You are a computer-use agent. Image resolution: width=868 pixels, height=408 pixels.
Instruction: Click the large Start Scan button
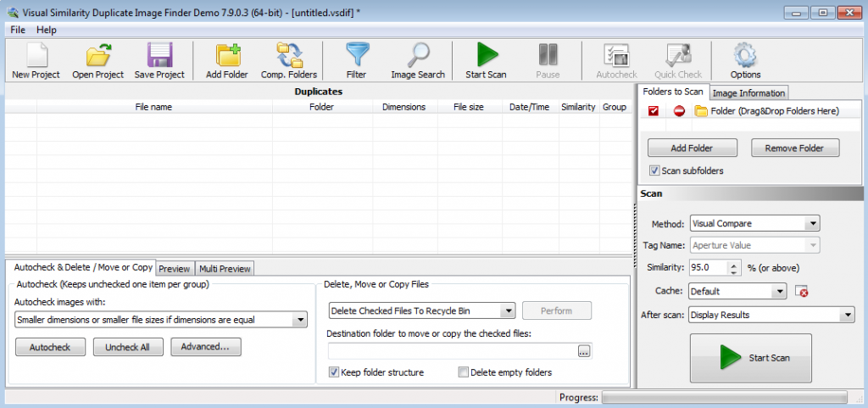[x=751, y=358]
